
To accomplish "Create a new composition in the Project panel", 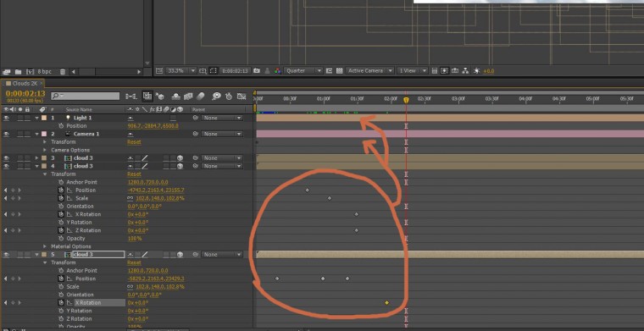I will 30,72.
